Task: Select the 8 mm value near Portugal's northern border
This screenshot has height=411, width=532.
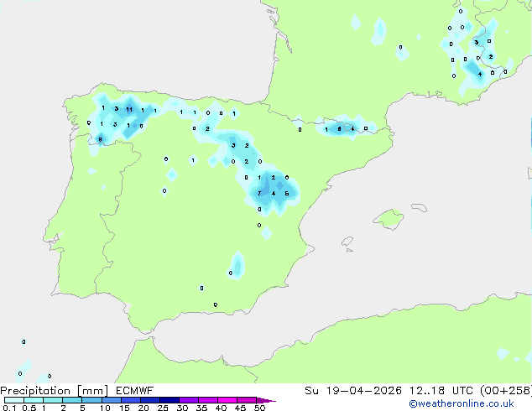Action: click(100, 139)
